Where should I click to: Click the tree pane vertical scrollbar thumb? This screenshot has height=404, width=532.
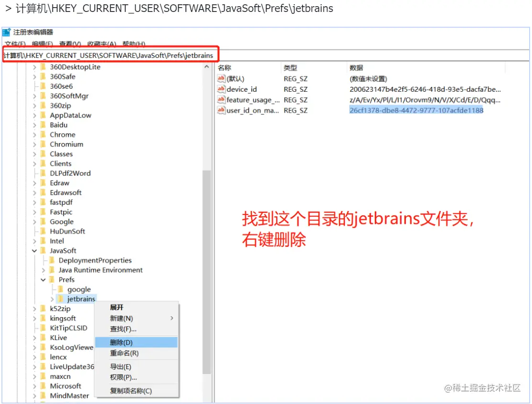coord(207,272)
